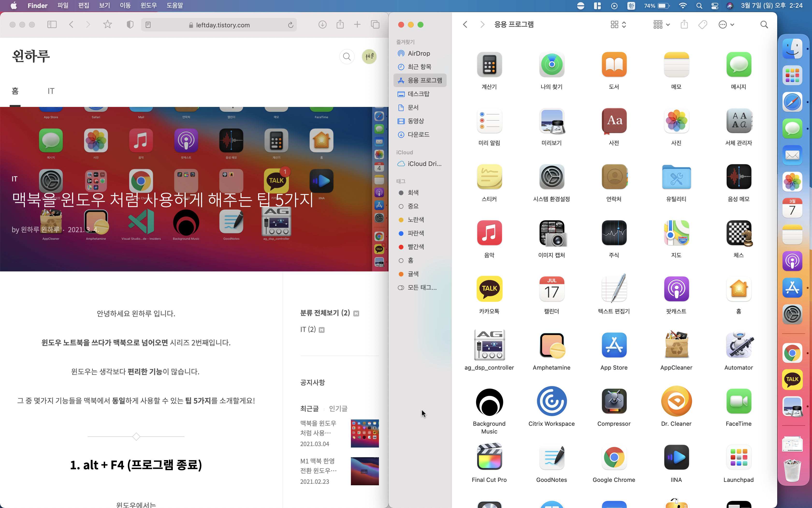The image size is (812, 508).
Task: Open the 계산기 app in Finder
Action: click(489, 65)
